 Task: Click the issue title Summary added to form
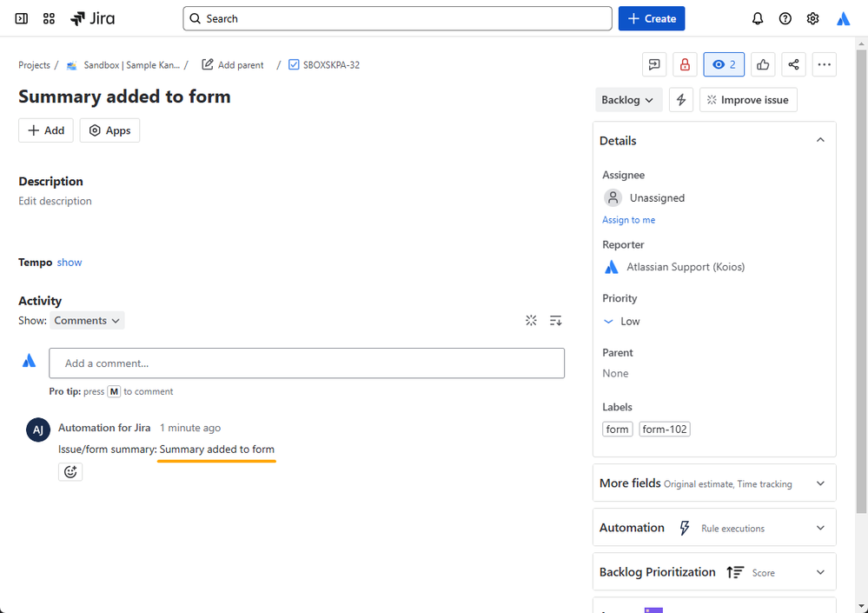(x=124, y=97)
